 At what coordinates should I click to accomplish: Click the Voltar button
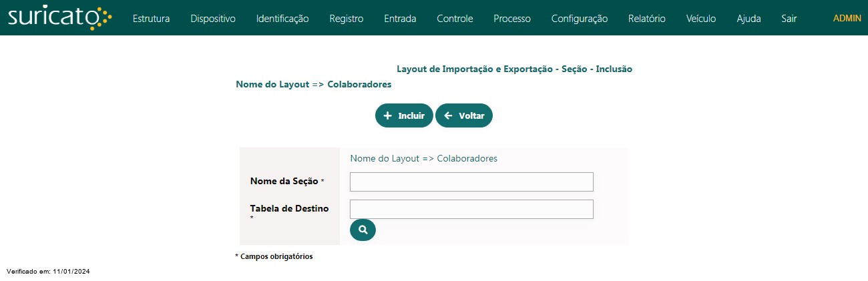464,115
